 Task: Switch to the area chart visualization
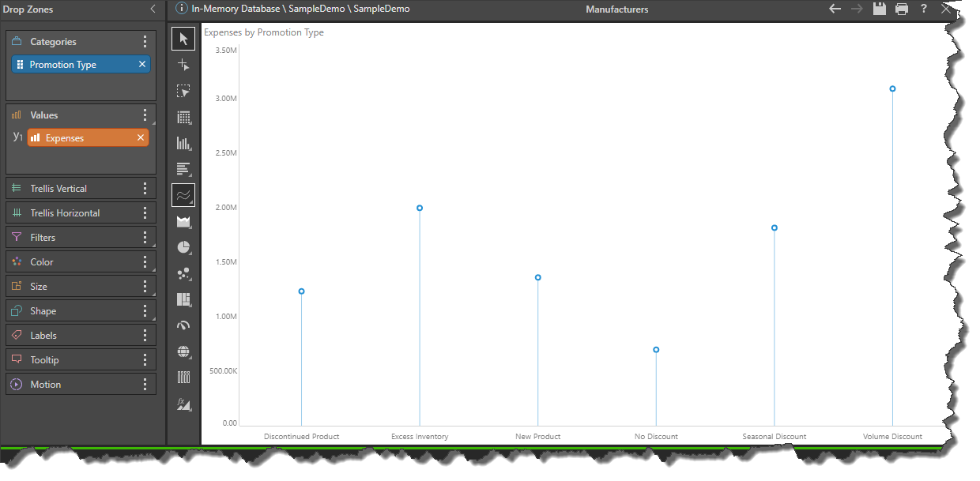(x=183, y=221)
